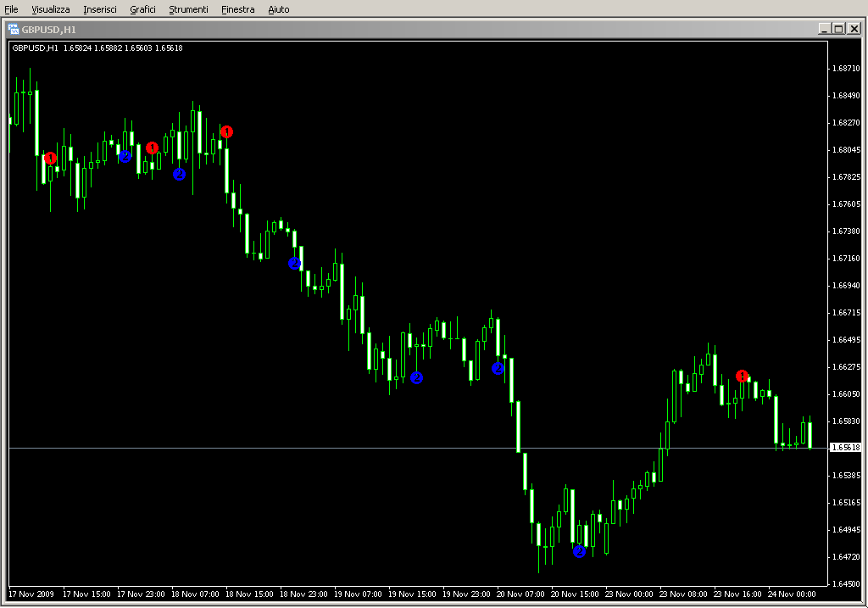Minimize the GBPUSD,H1 chart window
The height and width of the screenshot is (608, 868).
824,29
